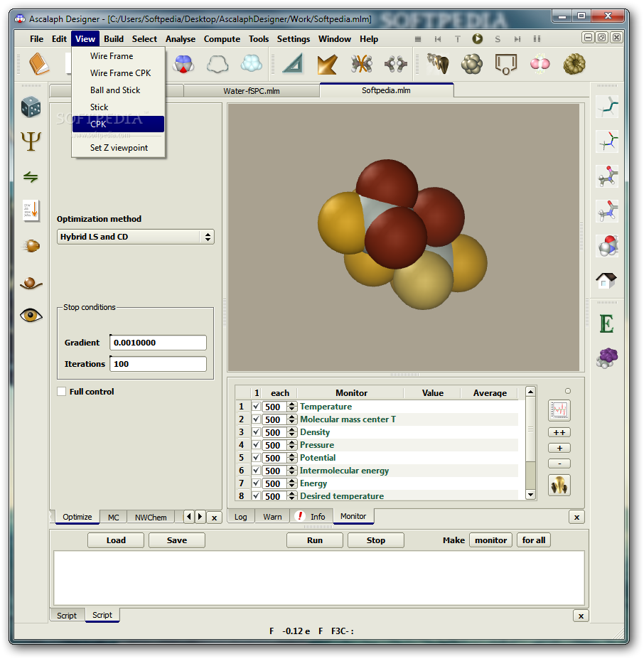This screenshot has width=644, height=659.
Task: Toggle the Pressure monitor checkbox
Action: pos(256,444)
